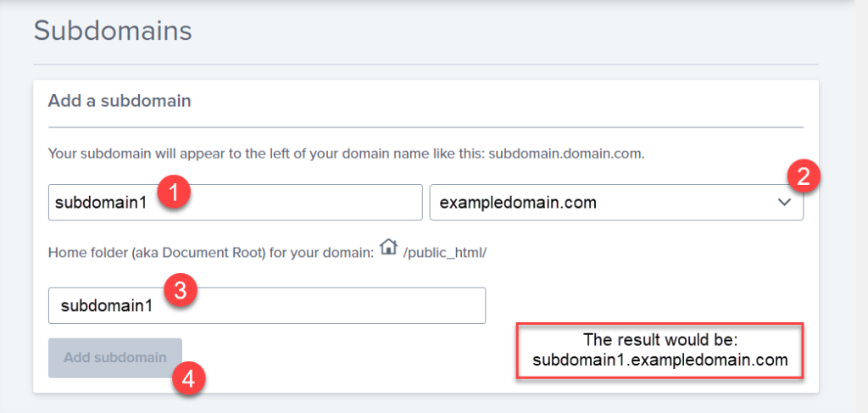868x413 pixels.
Task: Click 'subdomain1' text in the top name field
Action: (x=90, y=203)
